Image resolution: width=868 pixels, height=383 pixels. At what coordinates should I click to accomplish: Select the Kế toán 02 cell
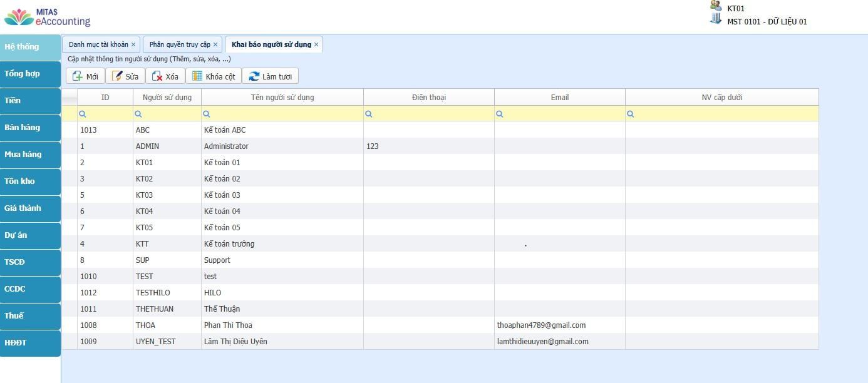(x=282, y=178)
